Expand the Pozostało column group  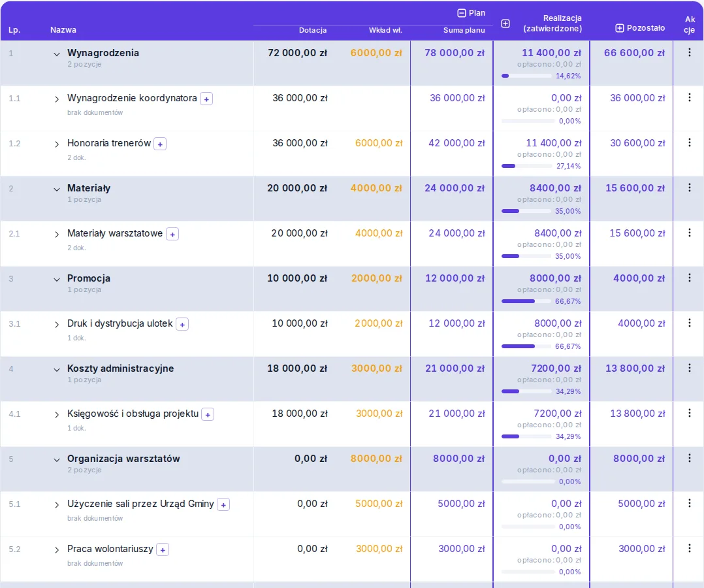point(620,28)
